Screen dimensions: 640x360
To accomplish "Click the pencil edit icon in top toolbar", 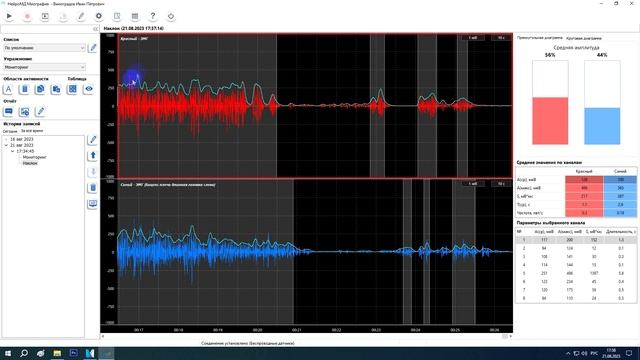I will point(81,16).
